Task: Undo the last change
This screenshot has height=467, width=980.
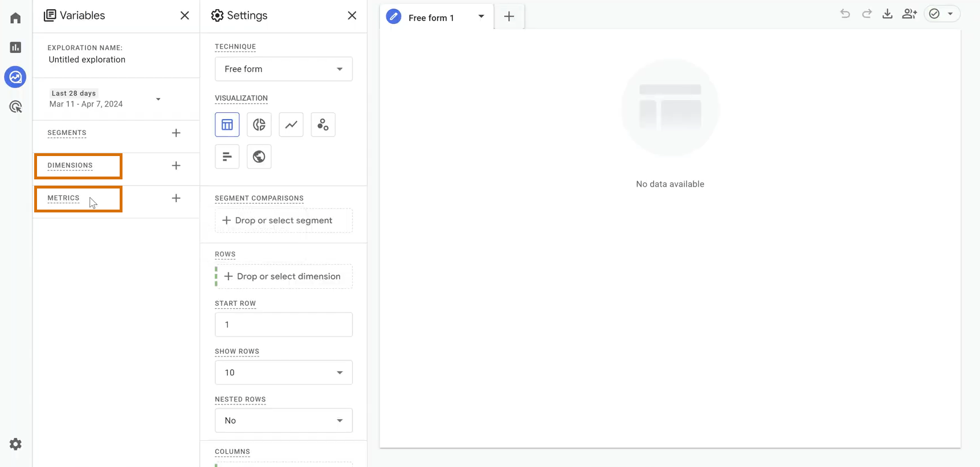Action: [845, 14]
